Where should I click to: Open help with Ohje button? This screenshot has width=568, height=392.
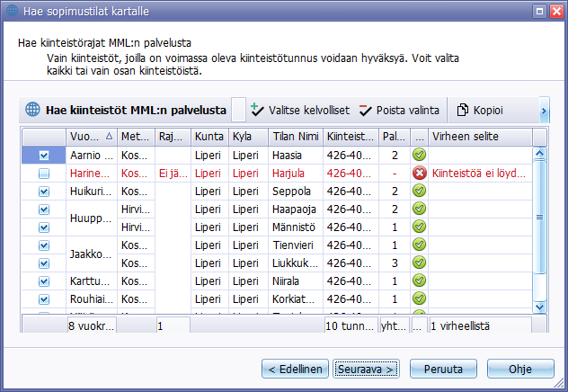520,369
